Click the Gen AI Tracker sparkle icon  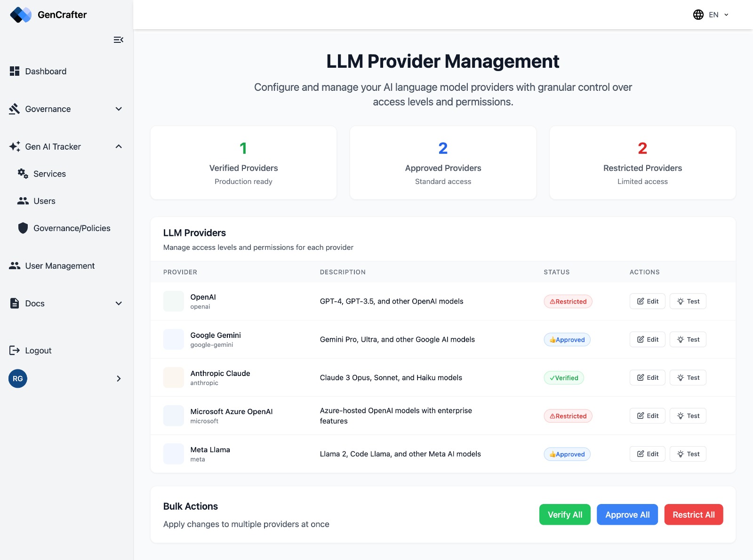pyautogui.click(x=15, y=146)
